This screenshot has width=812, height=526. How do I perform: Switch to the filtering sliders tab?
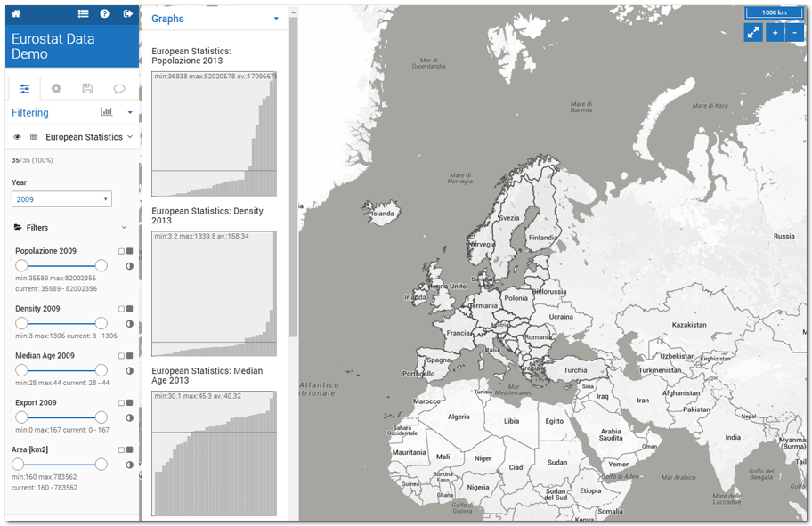point(24,88)
